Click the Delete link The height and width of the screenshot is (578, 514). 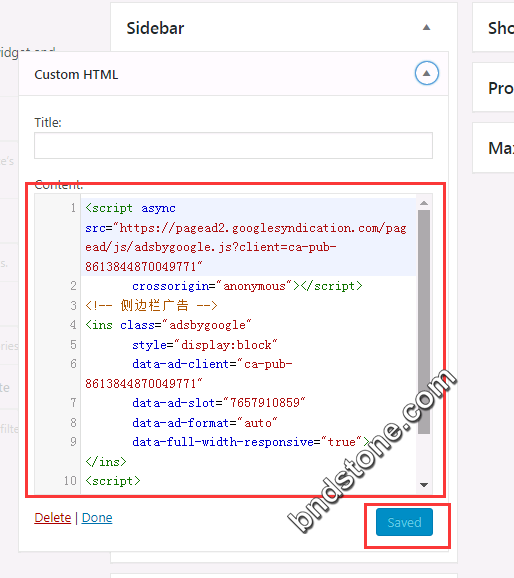click(x=53, y=518)
